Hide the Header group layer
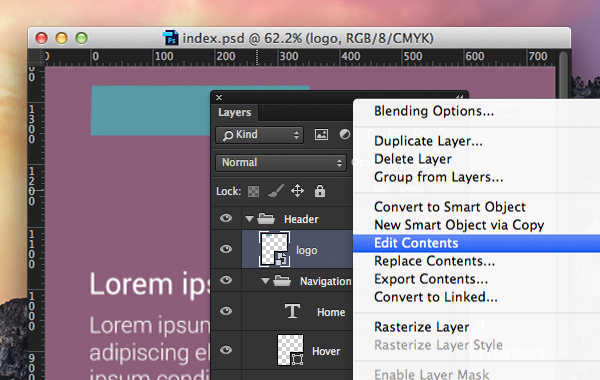 point(226,218)
